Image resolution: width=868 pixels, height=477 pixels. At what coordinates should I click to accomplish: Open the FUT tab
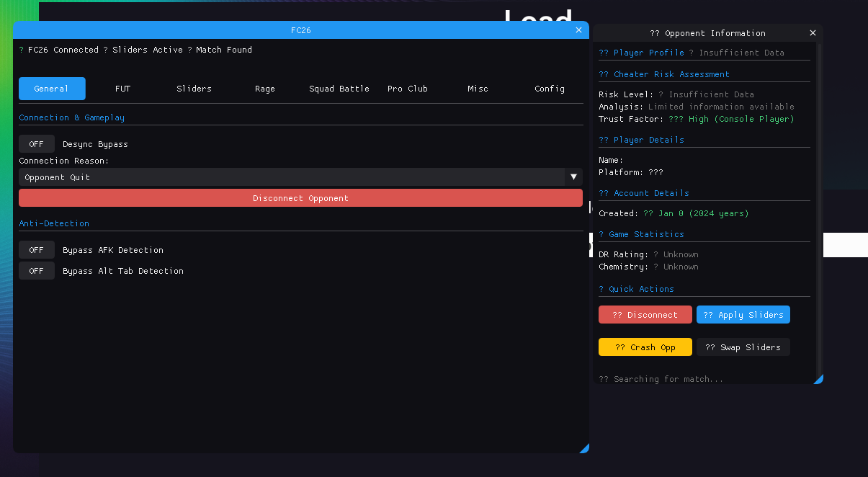pos(123,89)
